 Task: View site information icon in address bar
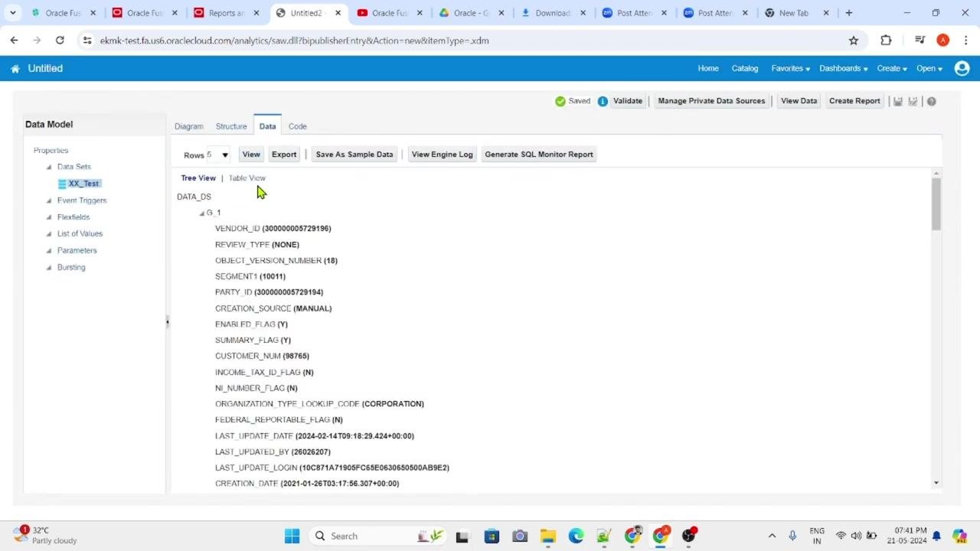pyautogui.click(x=87, y=41)
